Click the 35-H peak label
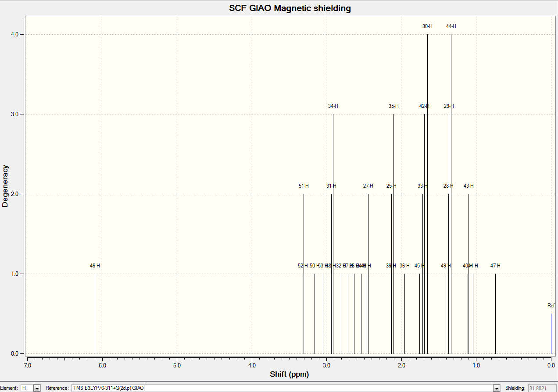 pos(393,106)
